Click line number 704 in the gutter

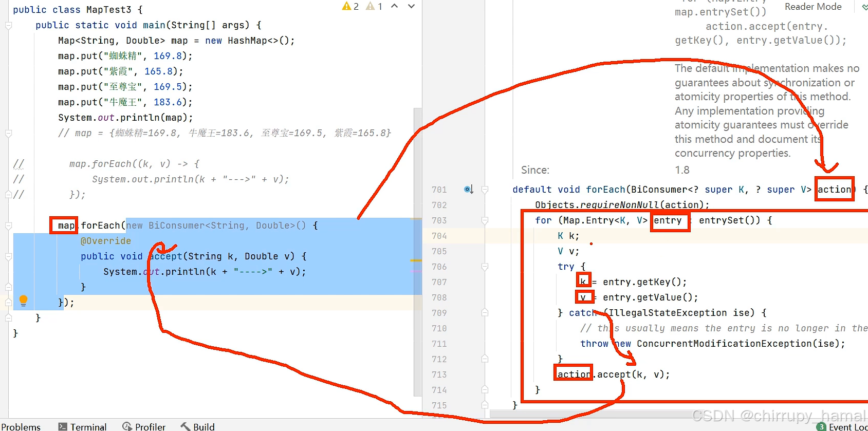[439, 236]
